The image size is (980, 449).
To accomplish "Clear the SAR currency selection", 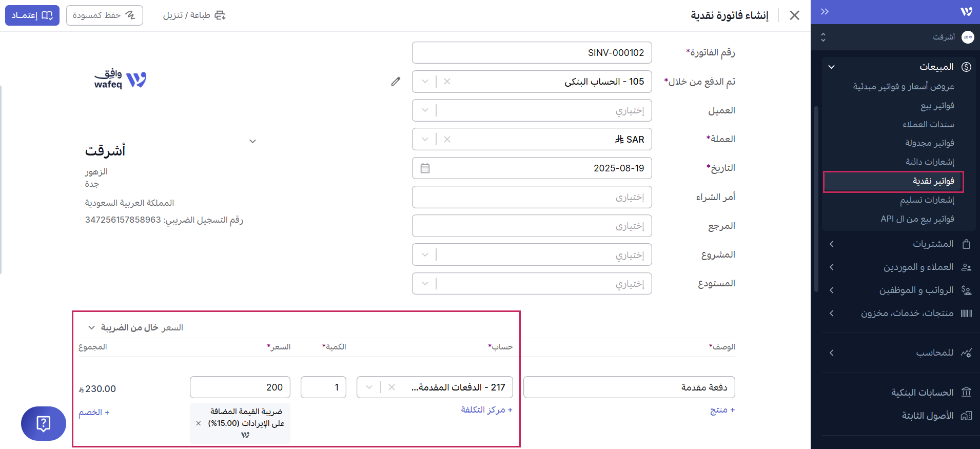I will (447, 139).
